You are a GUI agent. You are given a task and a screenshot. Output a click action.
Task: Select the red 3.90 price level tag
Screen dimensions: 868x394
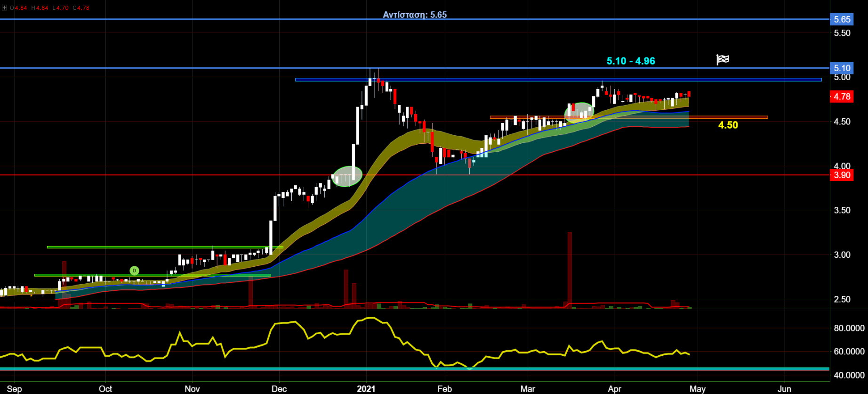pyautogui.click(x=842, y=175)
